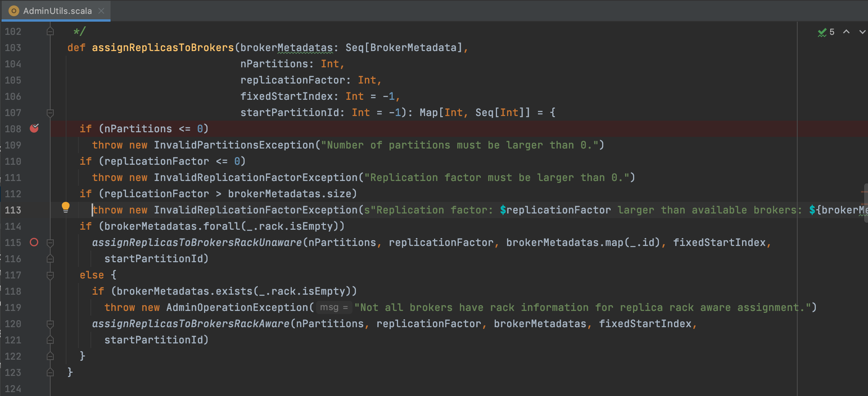Viewport: 868px width, 396px height.
Task: Go to next highlighted problem arrow
Action: (x=862, y=32)
